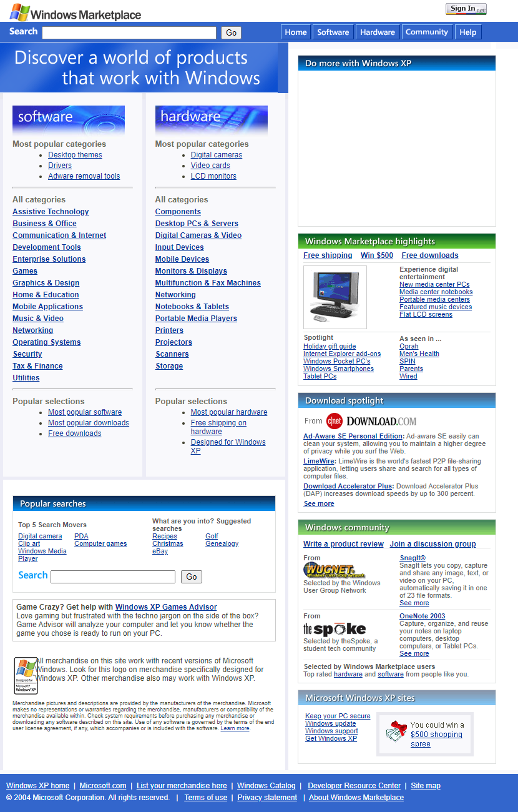The height and width of the screenshot is (812, 518).
Task: Open Developer Resource Center footer link
Action: click(354, 786)
